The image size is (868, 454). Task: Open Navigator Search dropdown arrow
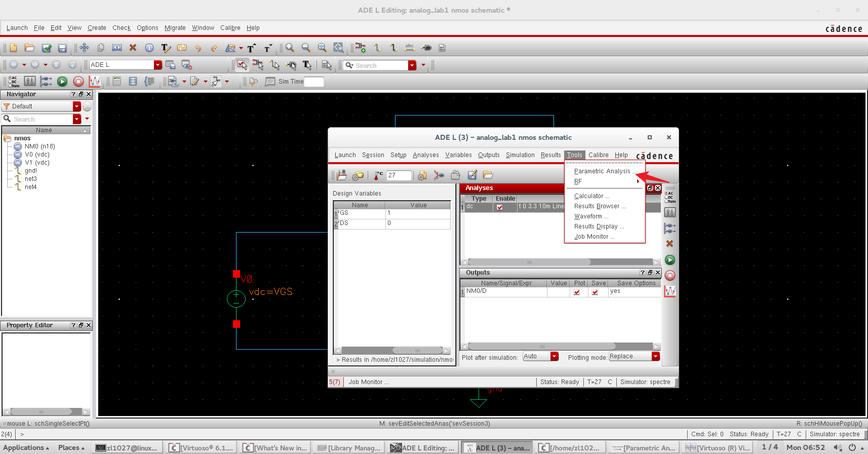77,119
